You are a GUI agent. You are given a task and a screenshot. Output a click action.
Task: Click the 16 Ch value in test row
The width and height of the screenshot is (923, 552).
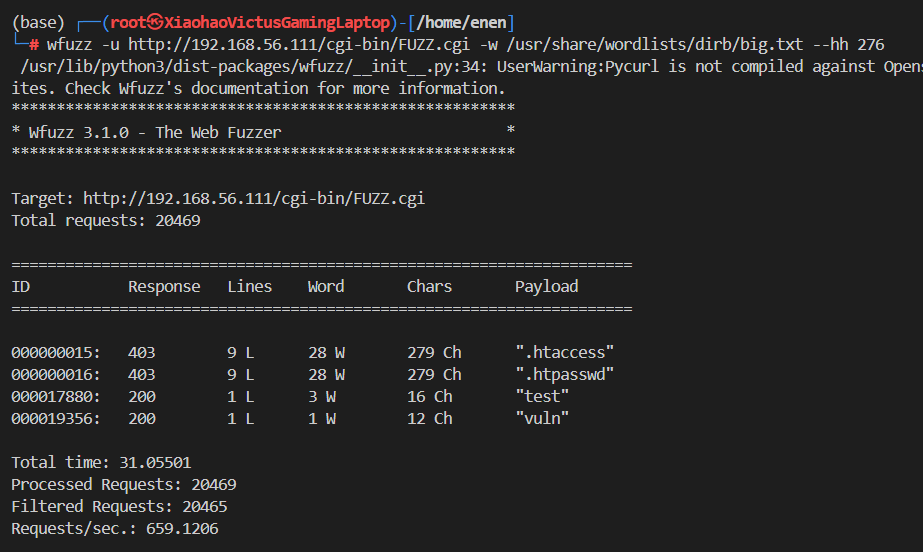point(430,397)
